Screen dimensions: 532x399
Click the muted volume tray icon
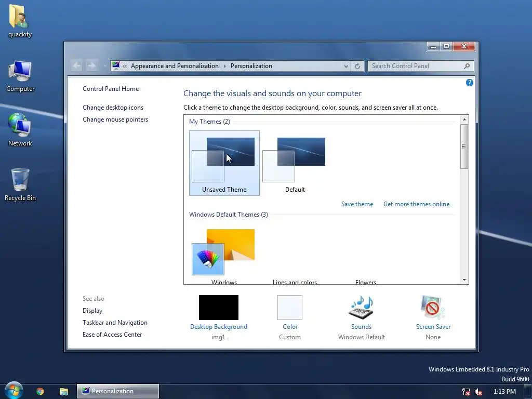[478, 392]
